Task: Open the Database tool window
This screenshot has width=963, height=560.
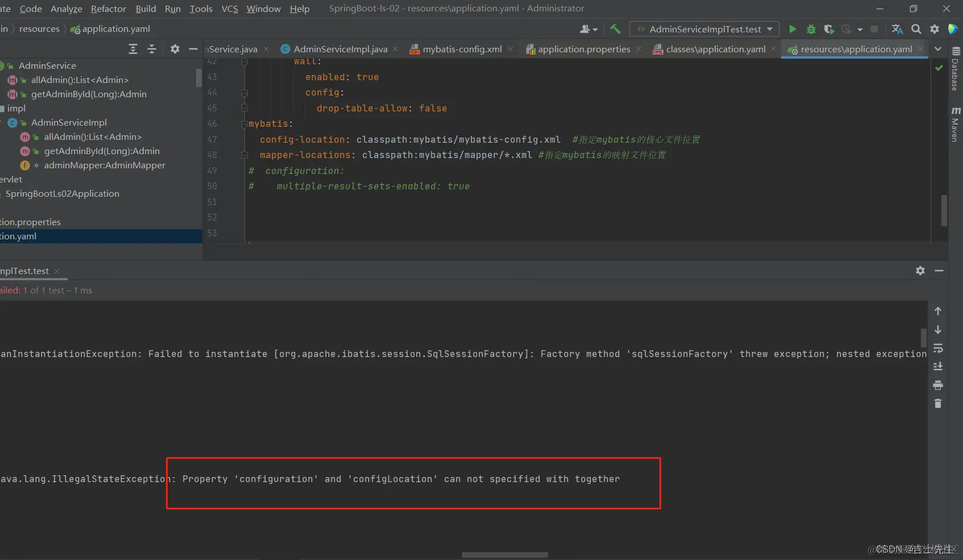Action: tap(955, 69)
